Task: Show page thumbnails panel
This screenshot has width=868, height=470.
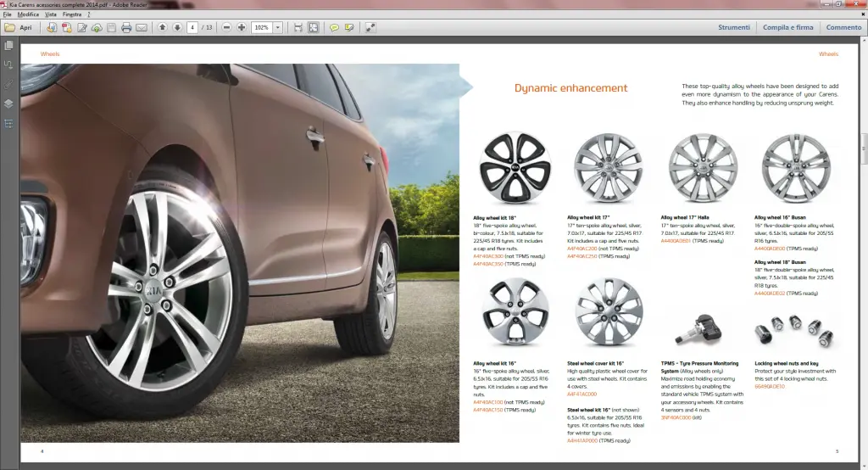Action: (x=8, y=46)
